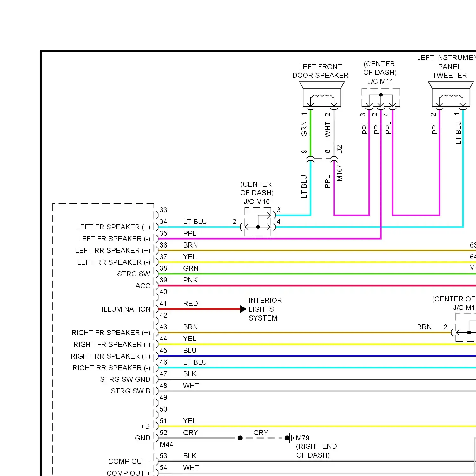Click the 'GND' terminal label

[x=142, y=438]
